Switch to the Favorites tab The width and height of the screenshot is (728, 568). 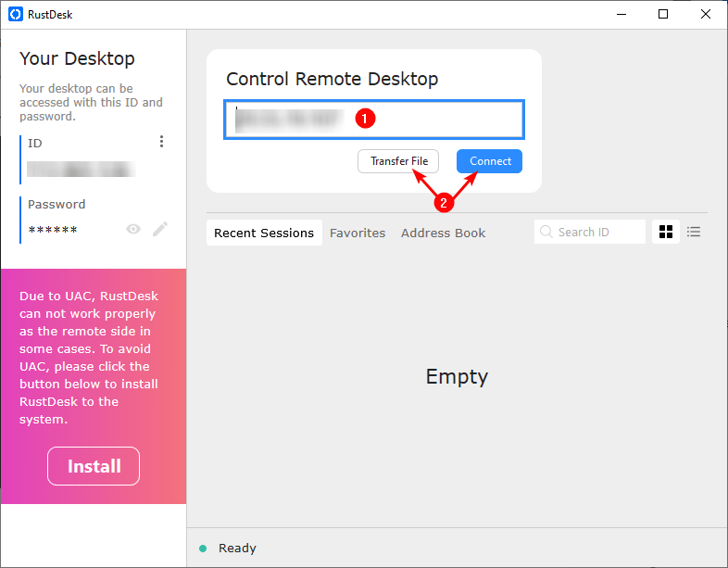tap(358, 233)
